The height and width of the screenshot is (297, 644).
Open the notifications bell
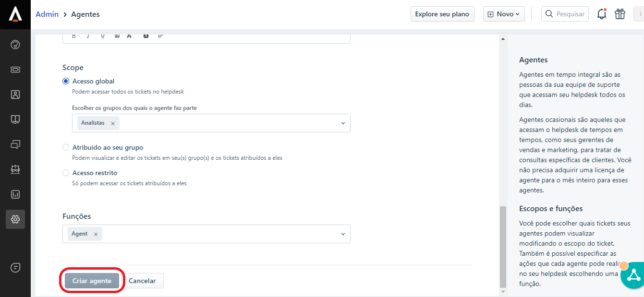(601, 14)
